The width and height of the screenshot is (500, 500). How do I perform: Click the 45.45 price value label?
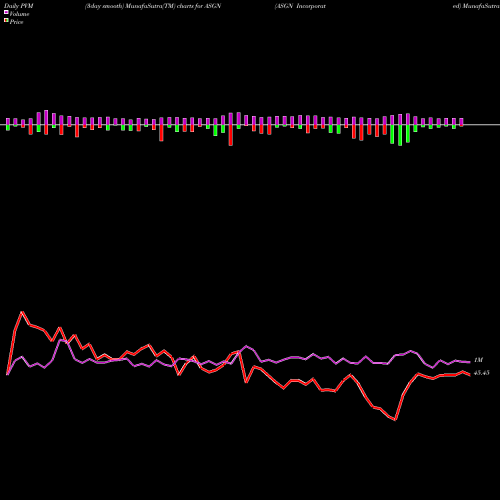click(x=482, y=373)
